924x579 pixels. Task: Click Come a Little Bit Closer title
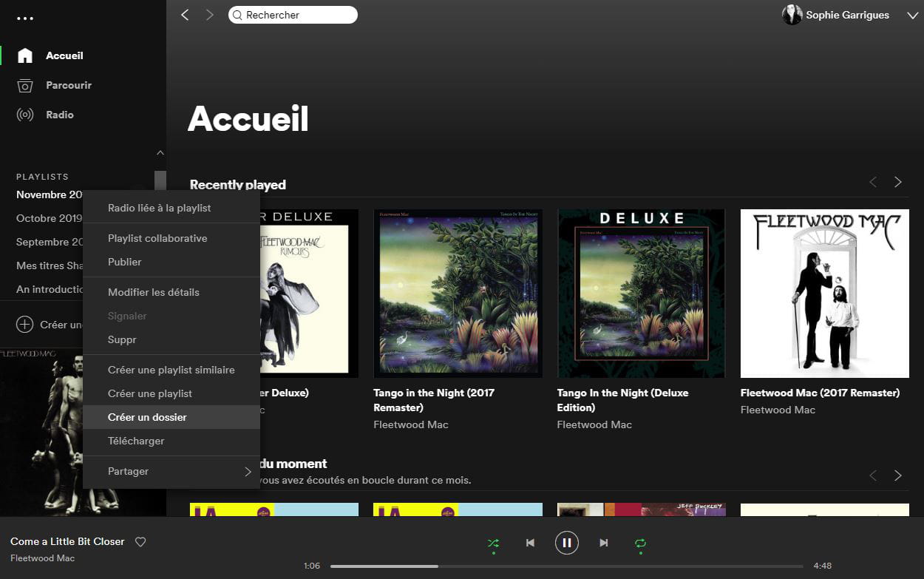click(x=67, y=541)
